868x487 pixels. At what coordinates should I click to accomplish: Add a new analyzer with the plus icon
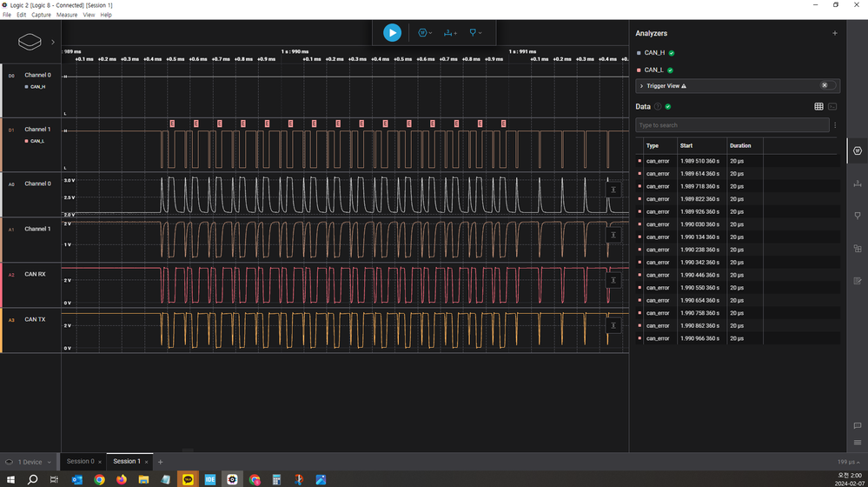(x=835, y=33)
